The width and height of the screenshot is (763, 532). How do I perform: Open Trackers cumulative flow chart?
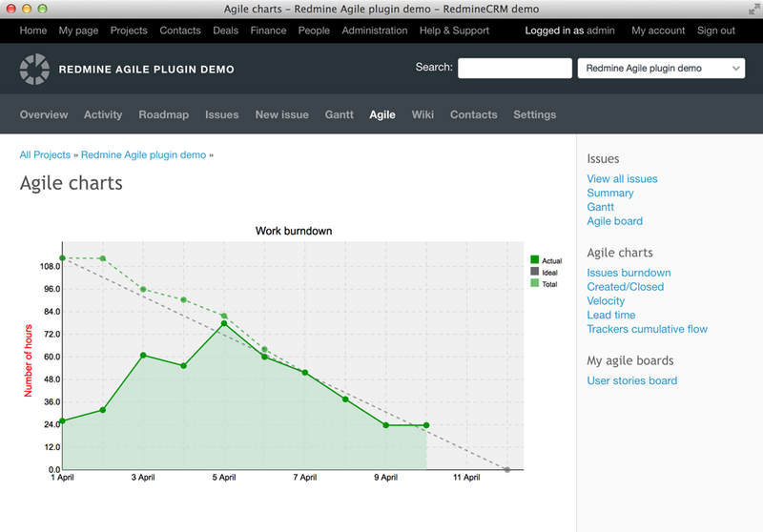(x=647, y=329)
